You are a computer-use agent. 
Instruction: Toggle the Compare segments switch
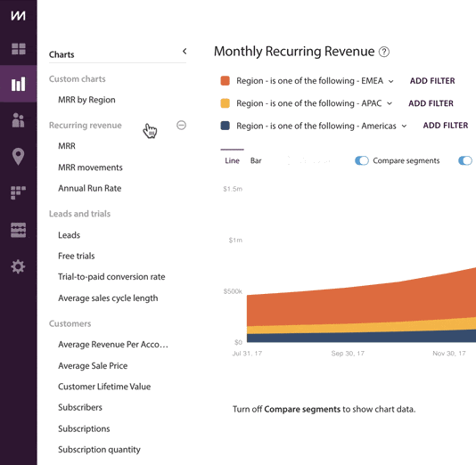pos(362,160)
